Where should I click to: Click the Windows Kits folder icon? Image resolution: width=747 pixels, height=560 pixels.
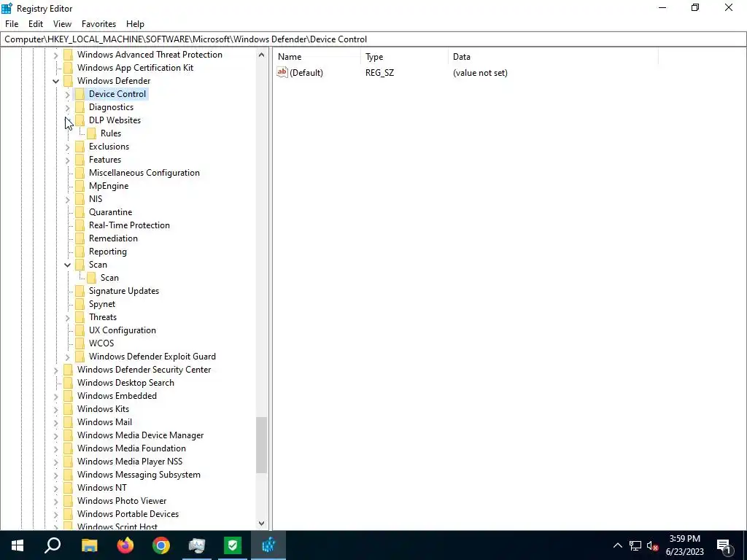point(68,409)
